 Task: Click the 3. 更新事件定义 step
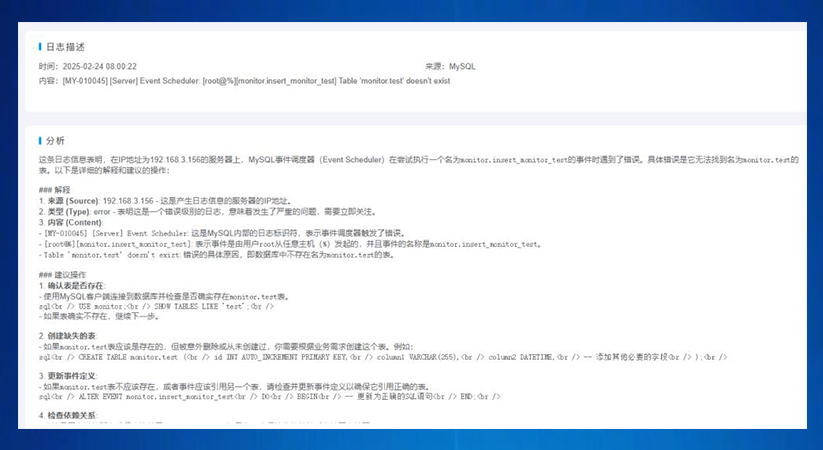click(68, 376)
